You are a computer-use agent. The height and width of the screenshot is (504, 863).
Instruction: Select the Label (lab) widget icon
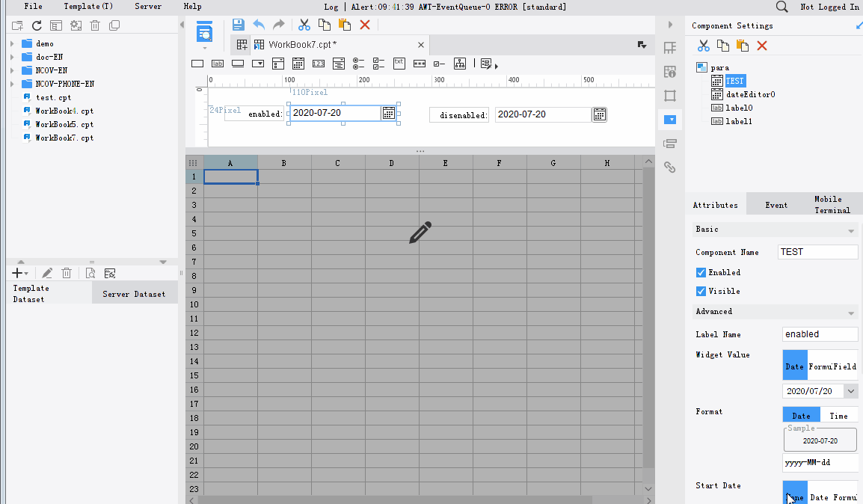point(218,64)
